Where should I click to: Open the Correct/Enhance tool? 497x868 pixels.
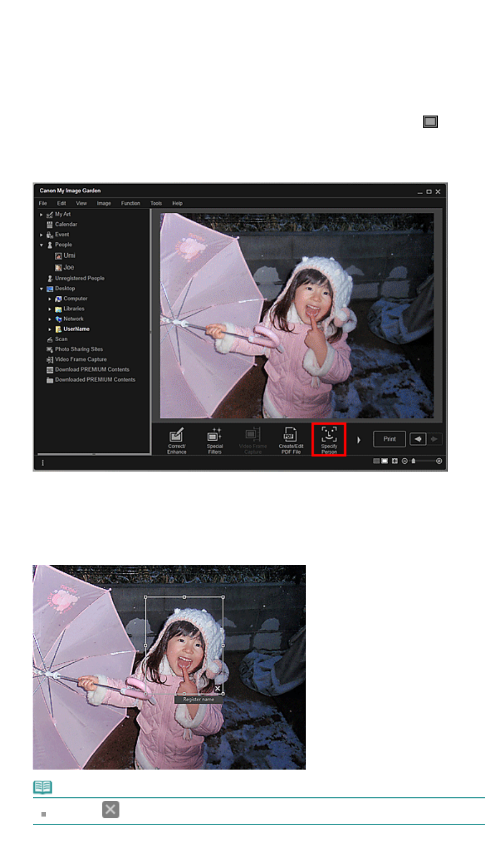176,440
